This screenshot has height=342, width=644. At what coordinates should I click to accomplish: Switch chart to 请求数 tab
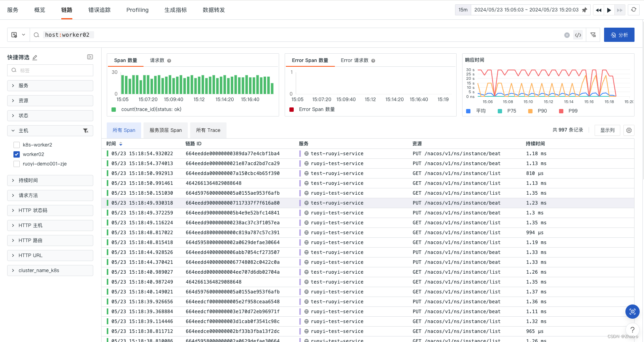(x=157, y=60)
